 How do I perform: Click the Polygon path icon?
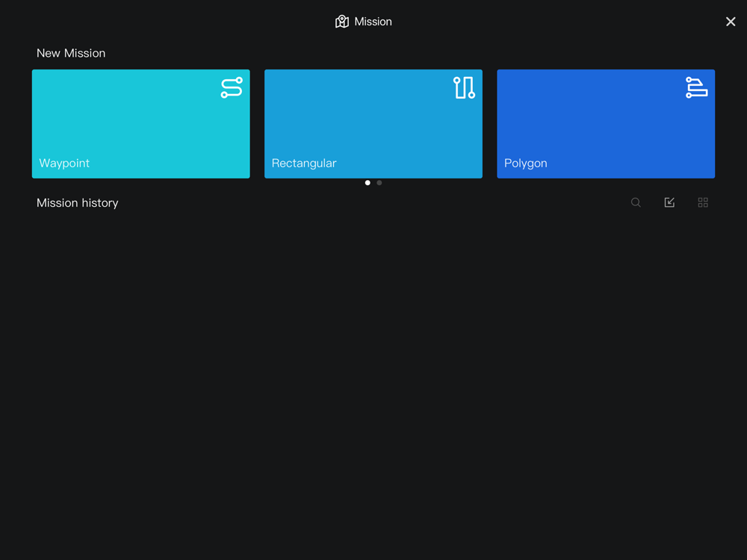pyautogui.click(x=696, y=87)
